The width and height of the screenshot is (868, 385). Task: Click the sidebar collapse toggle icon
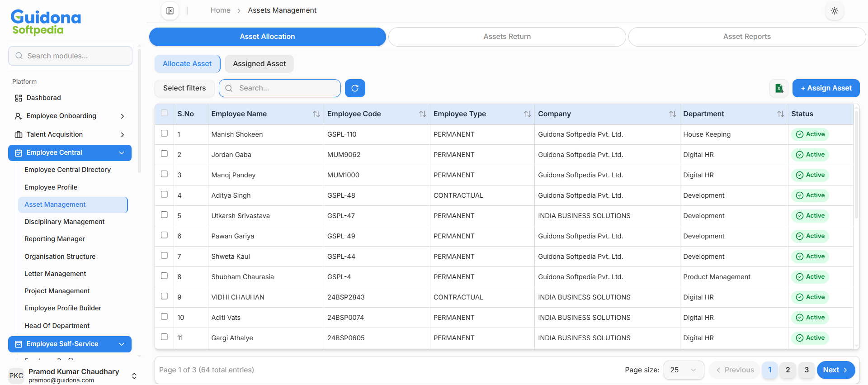(170, 11)
